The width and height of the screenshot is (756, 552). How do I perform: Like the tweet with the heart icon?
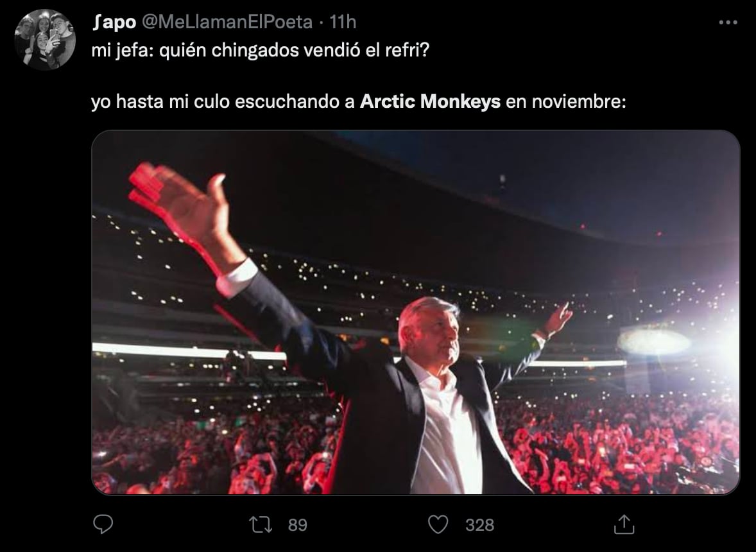click(x=438, y=524)
